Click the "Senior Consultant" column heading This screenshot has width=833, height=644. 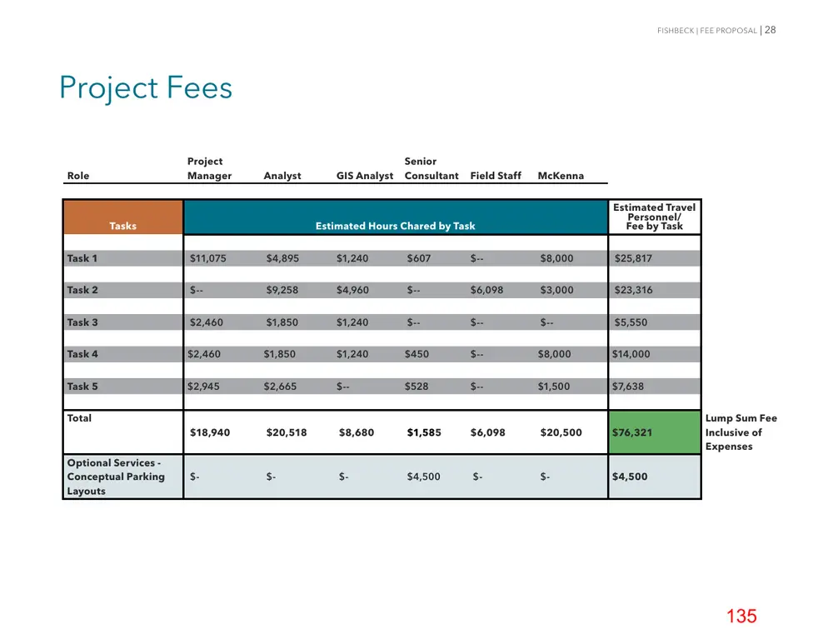pyautogui.click(x=431, y=168)
